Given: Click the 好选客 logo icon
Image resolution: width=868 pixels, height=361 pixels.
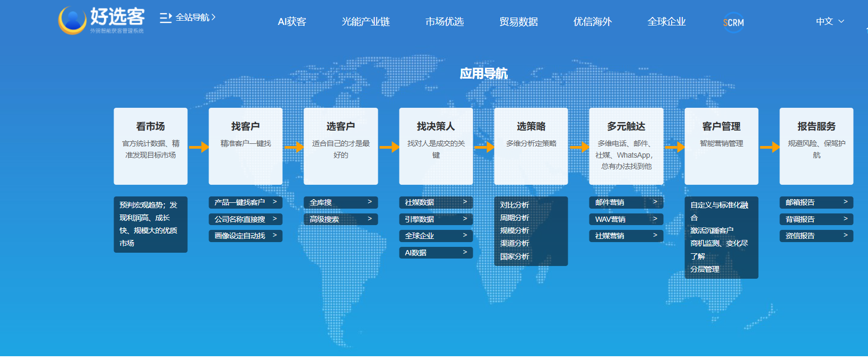Looking at the screenshot, I should coord(73,20).
